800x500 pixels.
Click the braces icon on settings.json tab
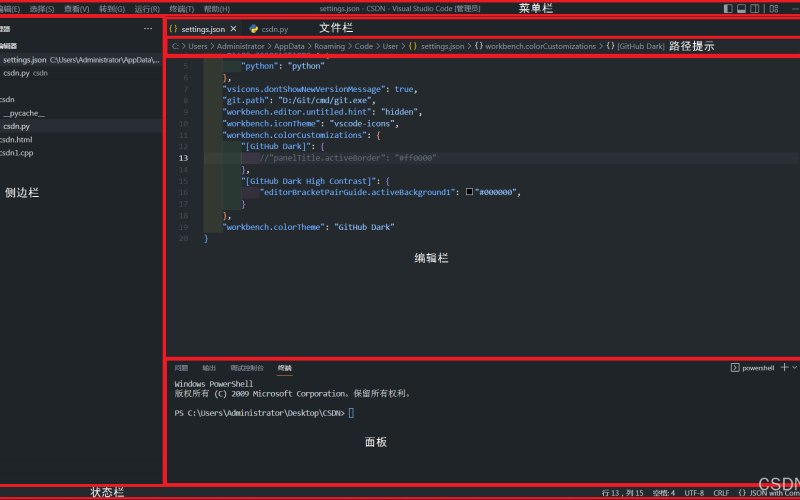click(x=173, y=29)
